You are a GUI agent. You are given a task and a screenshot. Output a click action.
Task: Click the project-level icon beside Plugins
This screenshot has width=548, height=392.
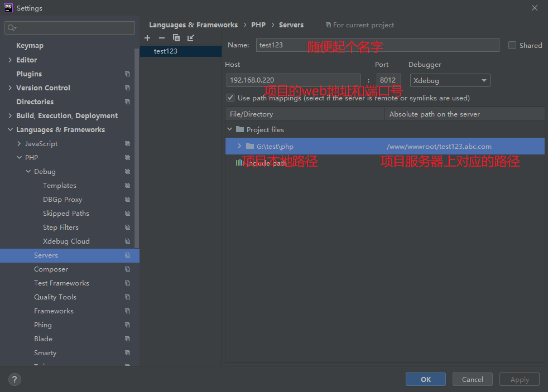127,74
